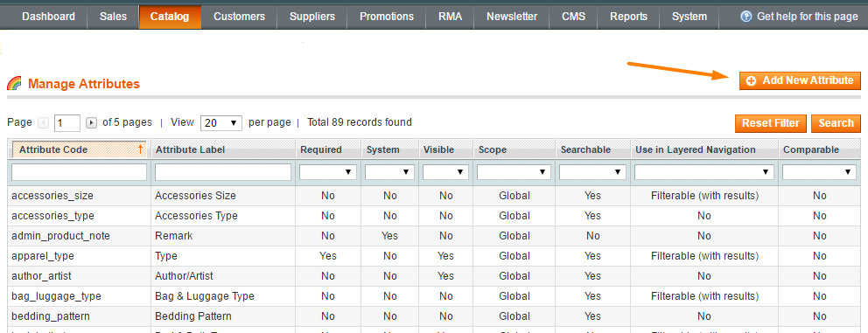The image size is (868, 333).
Task: Click the Attribute Code filter text field
Action: click(x=79, y=172)
